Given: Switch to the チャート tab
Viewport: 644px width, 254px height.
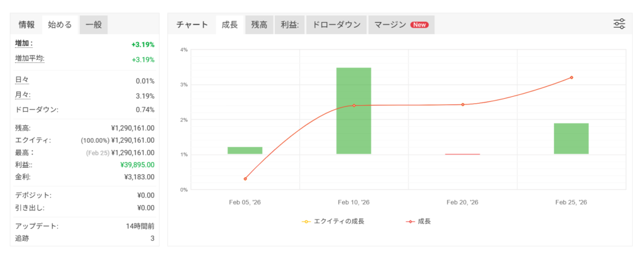Looking at the screenshot, I should coord(192,25).
